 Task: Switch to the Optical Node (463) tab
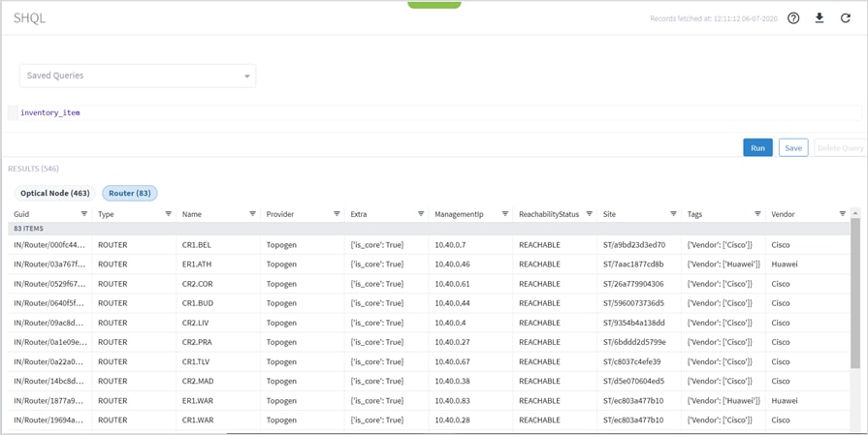[55, 193]
